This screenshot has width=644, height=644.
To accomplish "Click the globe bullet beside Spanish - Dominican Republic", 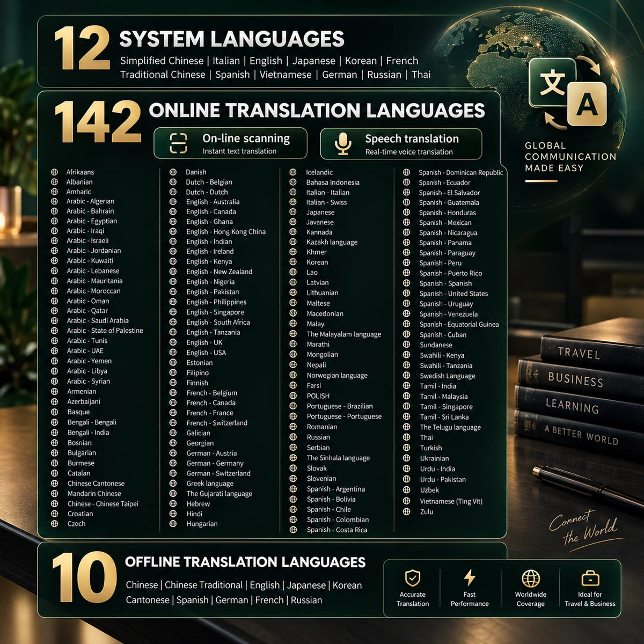I will tap(406, 172).
